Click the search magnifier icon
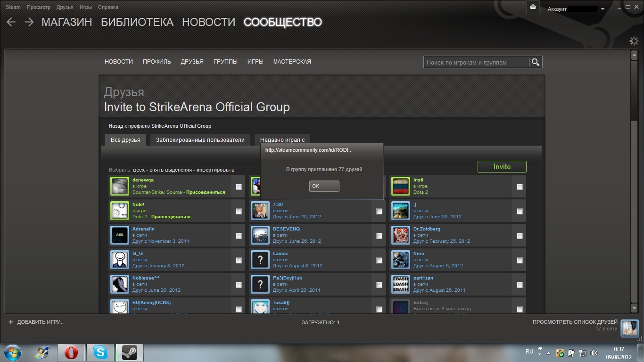The image size is (644, 362). (x=535, y=62)
